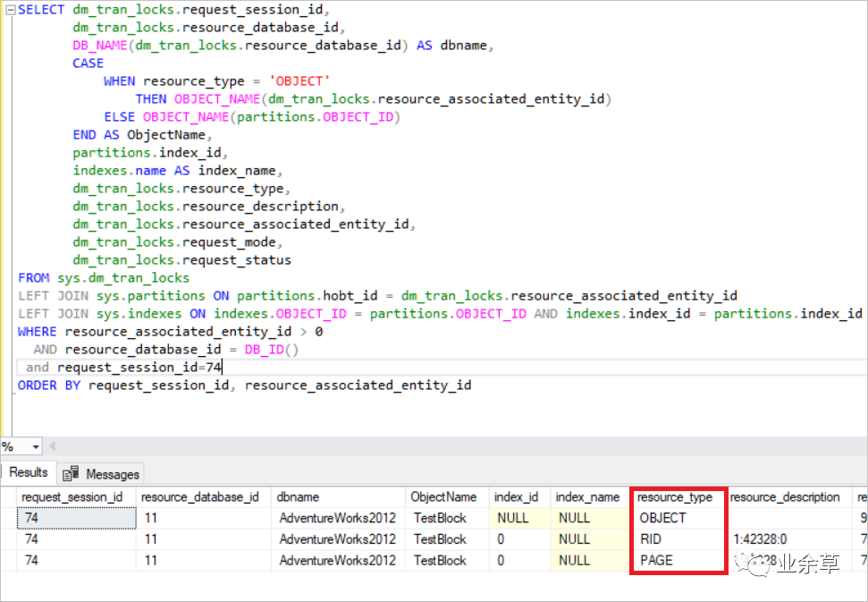Click TestBlock in the RID row
The height and width of the screenshot is (602, 868).
coord(447,538)
